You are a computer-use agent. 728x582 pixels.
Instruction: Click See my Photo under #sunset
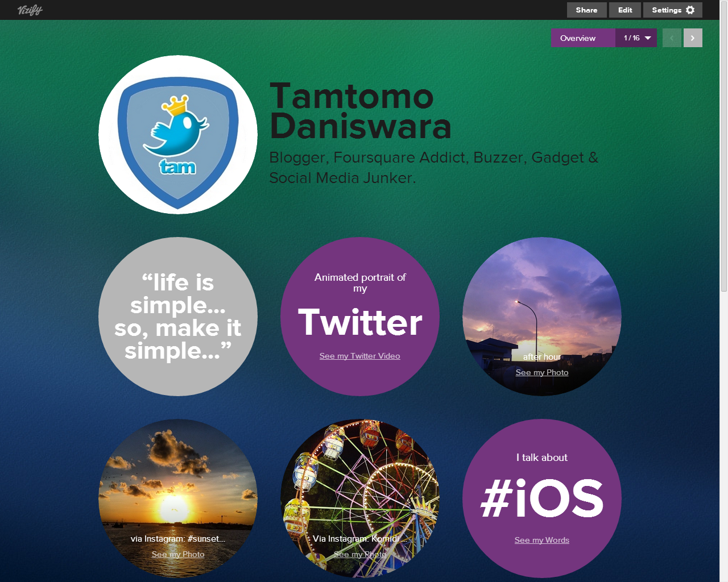click(178, 554)
